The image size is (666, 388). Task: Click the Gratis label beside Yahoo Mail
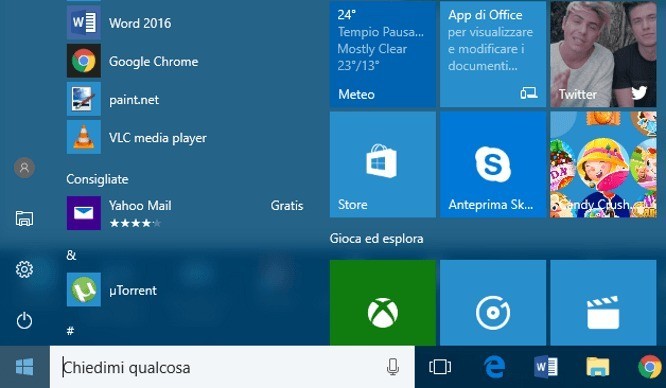click(x=287, y=206)
